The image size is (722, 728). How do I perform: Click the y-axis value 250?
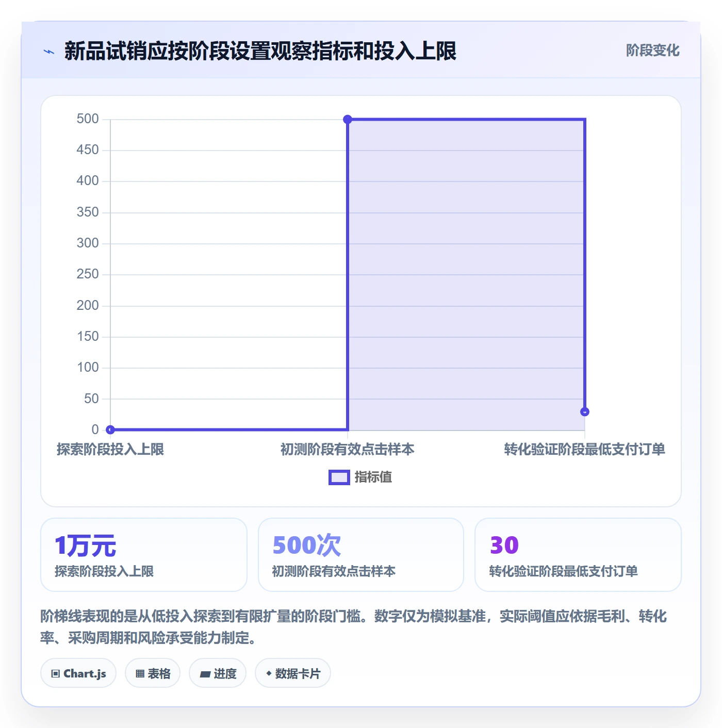tap(88, 274)
